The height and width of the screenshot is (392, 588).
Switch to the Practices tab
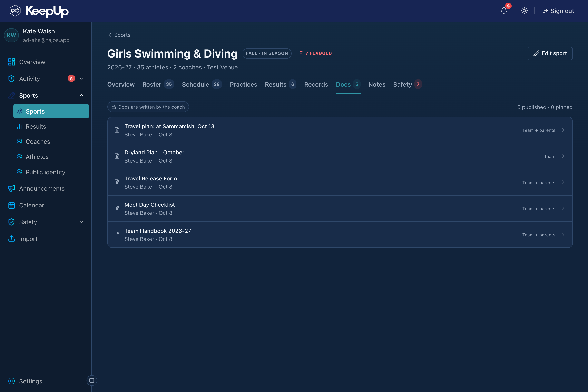[243, 84]
